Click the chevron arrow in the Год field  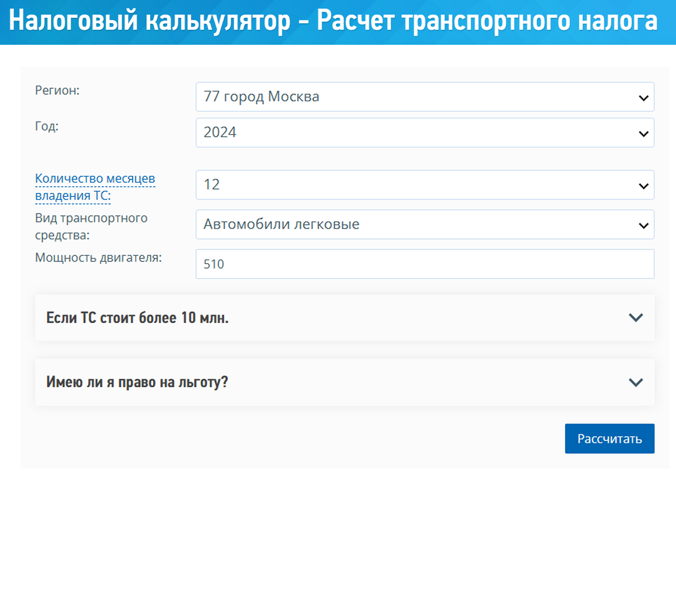(x=643, y=133)
